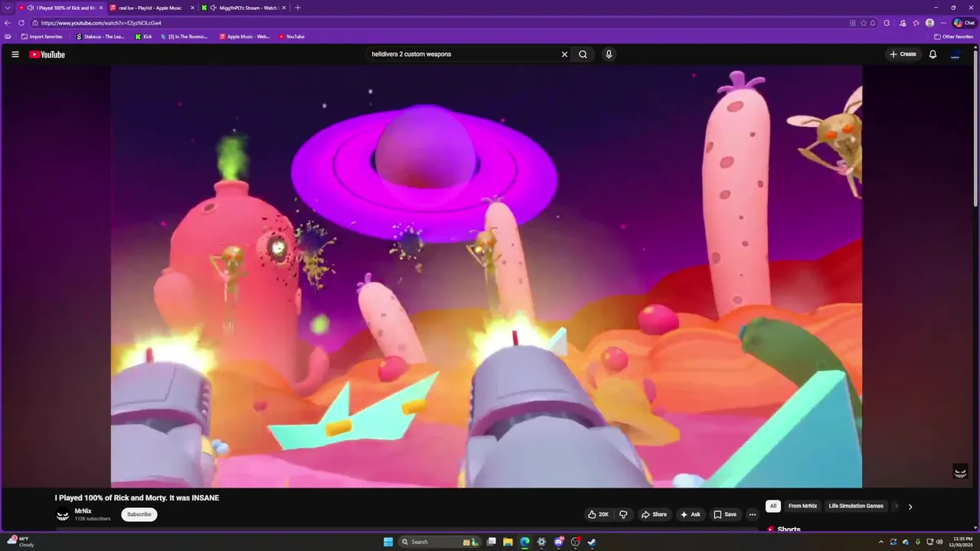Run the search with the magnifier button
Image resolution: width=980 pixels, height=551 pixels.
583,54
